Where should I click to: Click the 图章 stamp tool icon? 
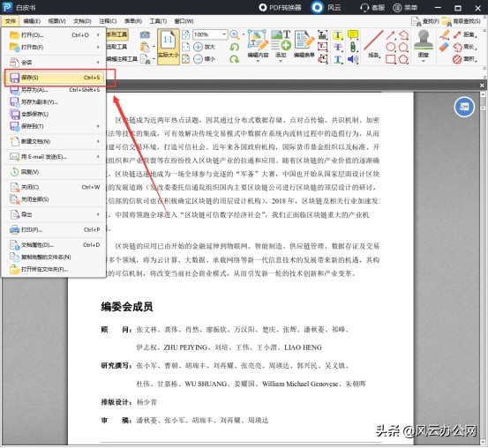tap(424, 41)
